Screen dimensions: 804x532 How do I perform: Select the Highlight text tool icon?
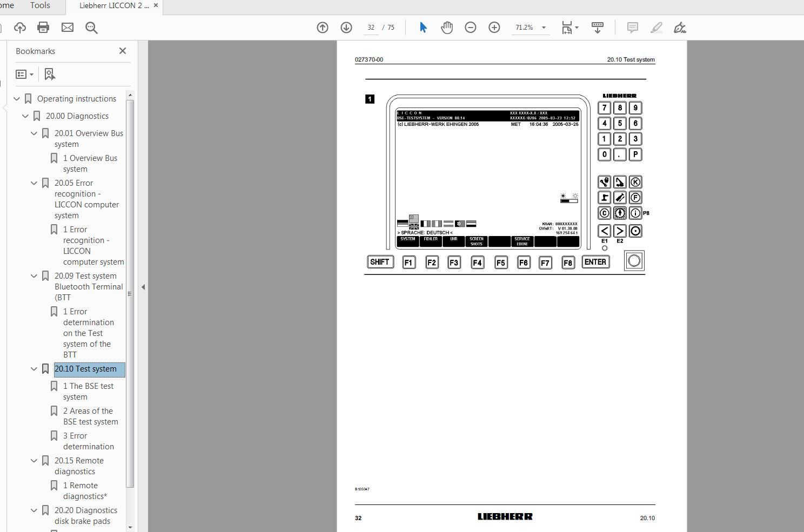tap(656, 27)
